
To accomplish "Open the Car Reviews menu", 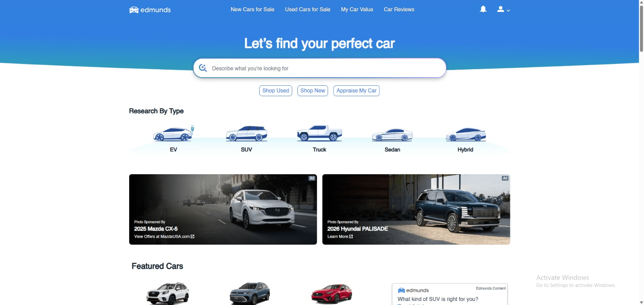I will (x=399, y=9).
